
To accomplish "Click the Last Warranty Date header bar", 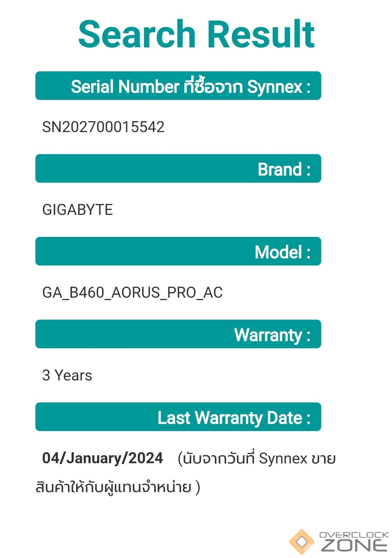I will coord(178,417).
